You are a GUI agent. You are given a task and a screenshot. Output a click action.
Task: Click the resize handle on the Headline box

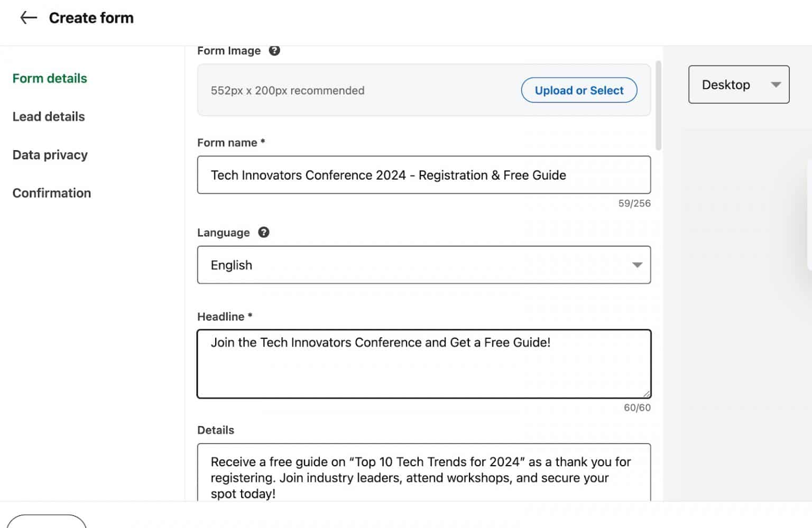point(646,393)
